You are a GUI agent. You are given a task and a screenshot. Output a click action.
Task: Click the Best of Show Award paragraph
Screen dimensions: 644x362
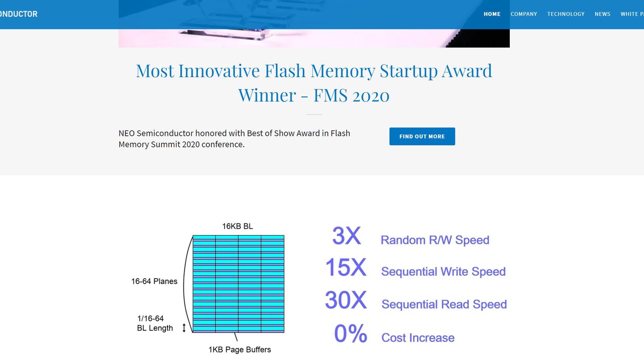[x=234, y=139]
